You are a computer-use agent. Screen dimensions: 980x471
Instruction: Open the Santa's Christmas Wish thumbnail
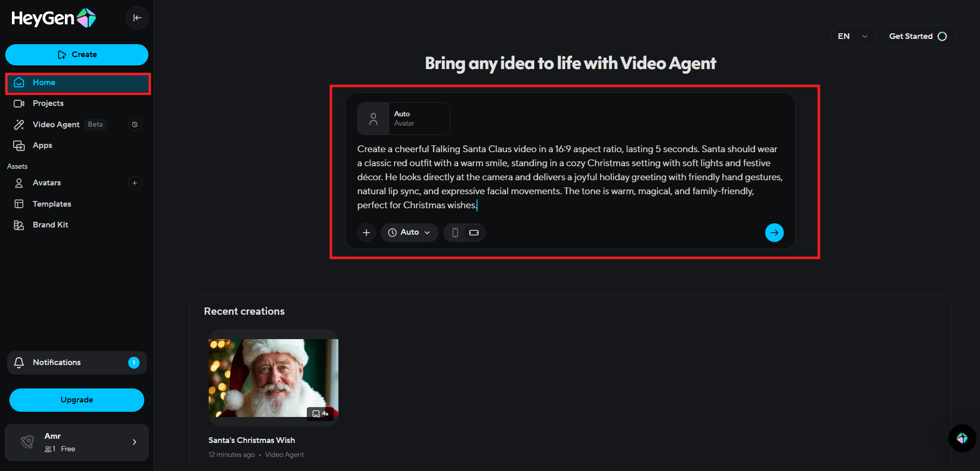(273, 379)
